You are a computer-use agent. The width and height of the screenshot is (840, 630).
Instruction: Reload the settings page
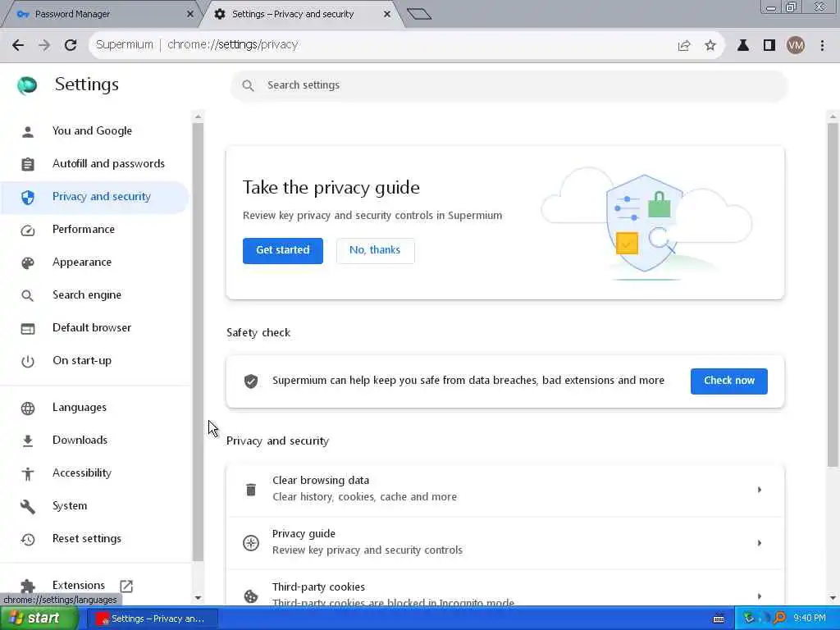click(x=71, y=45)
